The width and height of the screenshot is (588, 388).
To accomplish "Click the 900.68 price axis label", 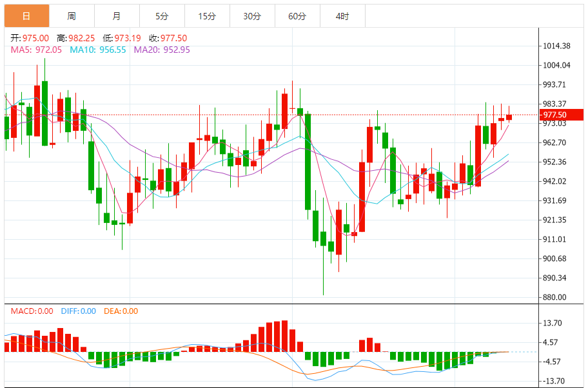I will coord(554,258).
